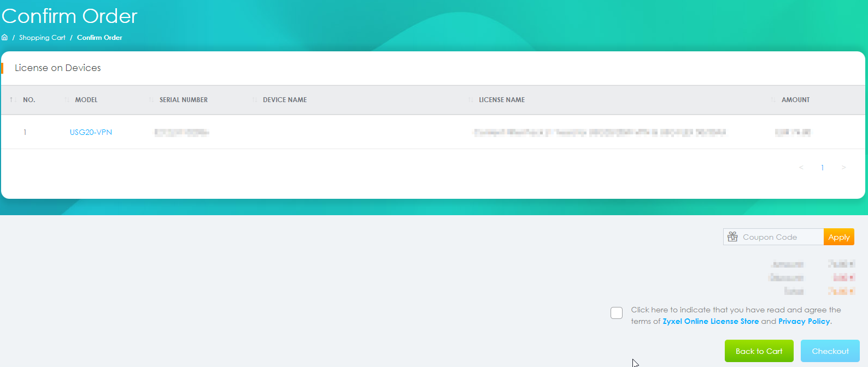Tick the terms agreement checkbox
This screenshot has width=868, height=367.
pos(617,313)
